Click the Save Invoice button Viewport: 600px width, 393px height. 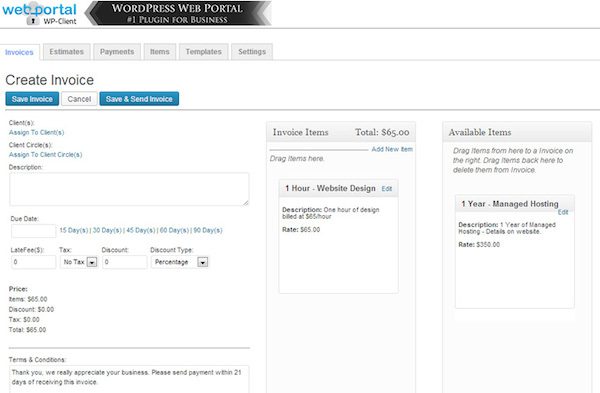[32, 99]
